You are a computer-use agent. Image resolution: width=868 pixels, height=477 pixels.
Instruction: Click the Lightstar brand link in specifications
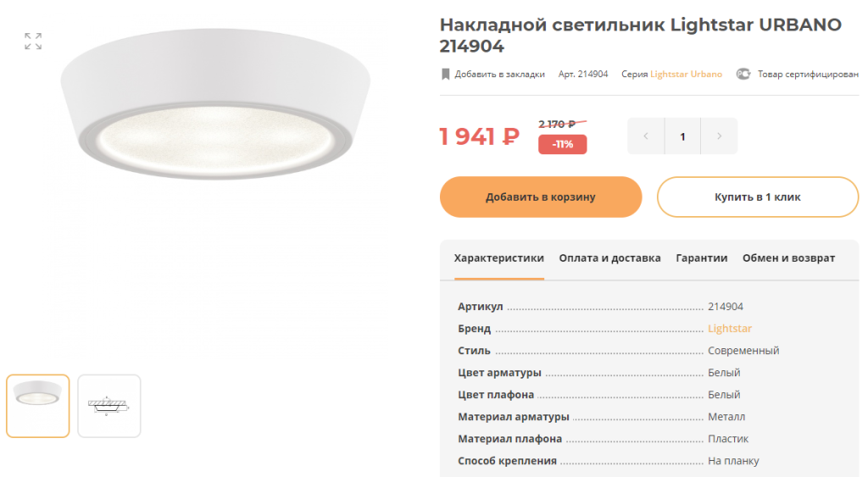click(x=730, y=329)
